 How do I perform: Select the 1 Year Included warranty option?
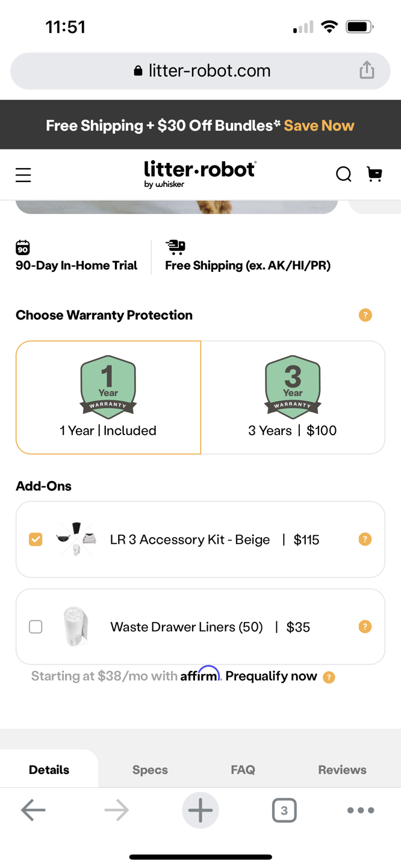[x=108, y=397]
